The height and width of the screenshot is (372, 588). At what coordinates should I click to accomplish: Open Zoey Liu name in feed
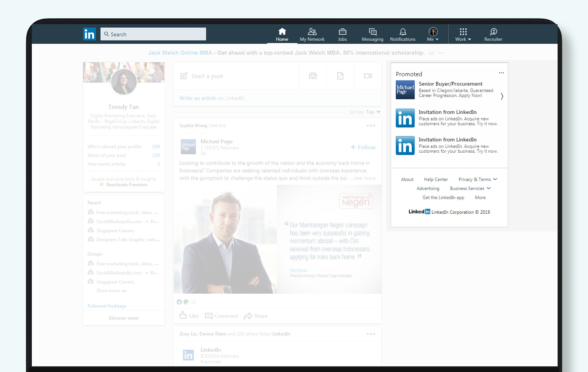pos(188,334)
